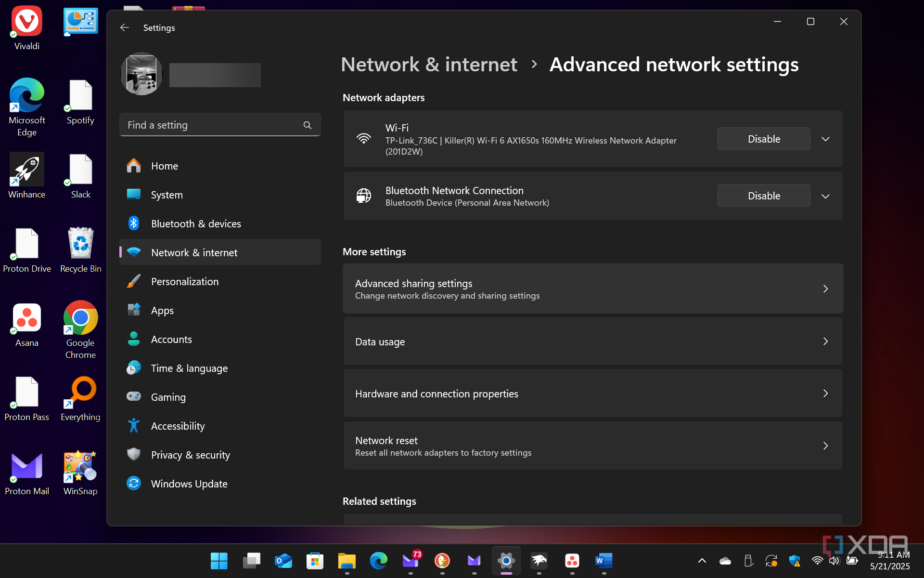The image size is (924, 578).
Task: Click the search magnifier in Find a setting
Action: [x=308, y=125]
